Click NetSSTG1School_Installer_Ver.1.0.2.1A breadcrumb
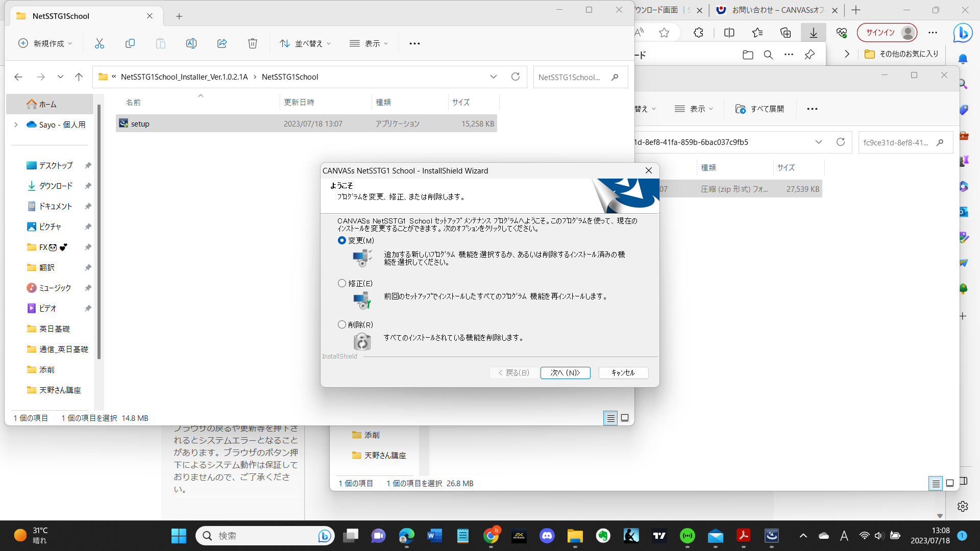Viewport: 980px width, 551px height. click(x=184, y=77)
